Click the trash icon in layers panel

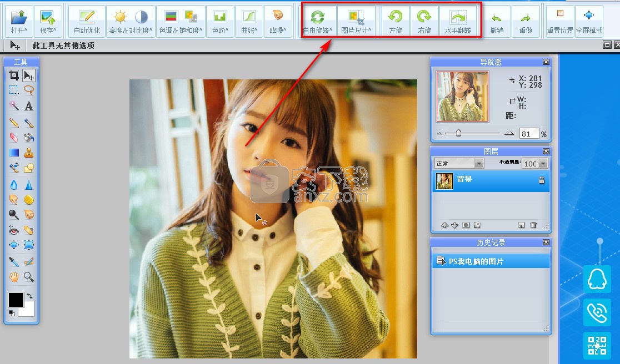click(x=533, y=225)
